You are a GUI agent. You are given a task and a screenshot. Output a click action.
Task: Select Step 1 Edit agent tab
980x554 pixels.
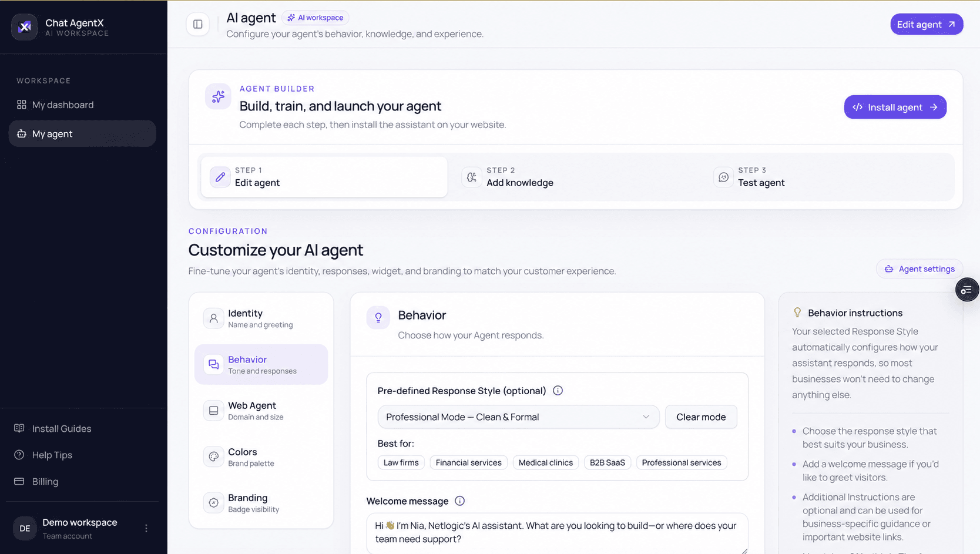[324, 177]
